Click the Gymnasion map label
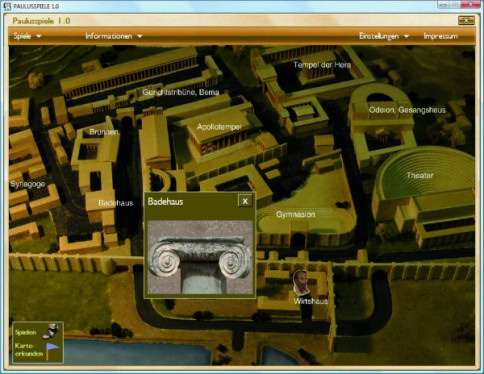This screenshot has width=484, height=374. click(295, 214)
